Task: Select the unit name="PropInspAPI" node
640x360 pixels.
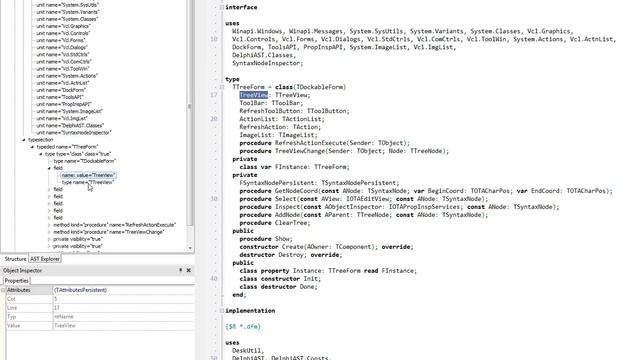Action: 64,104
